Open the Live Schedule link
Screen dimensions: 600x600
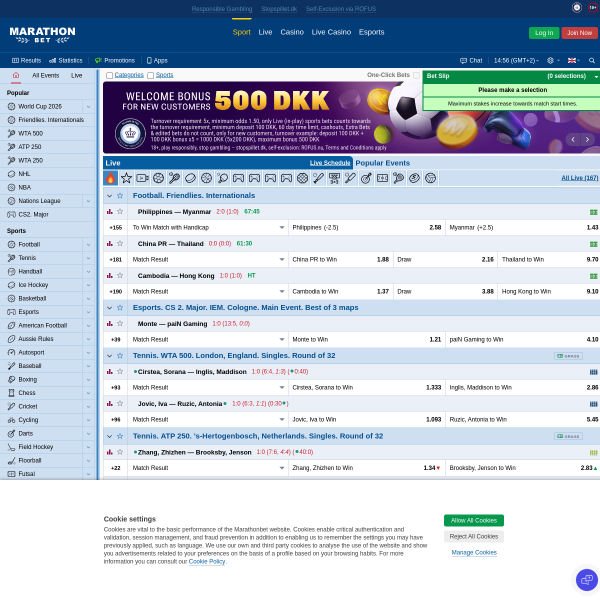[x=330, y=163]
